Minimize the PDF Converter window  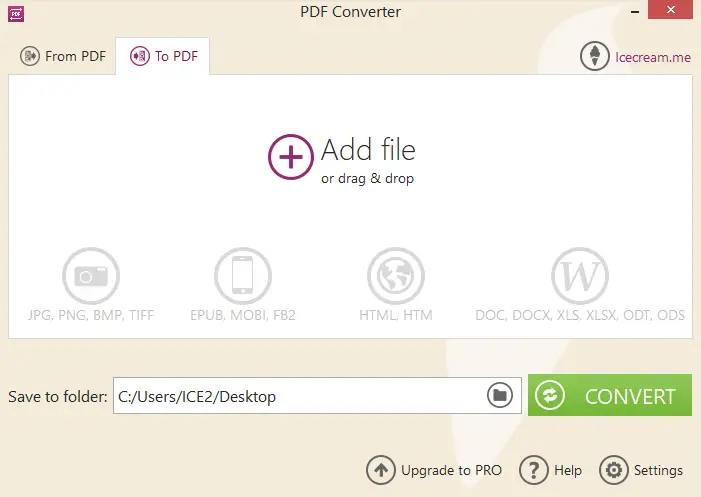click(x=635, y=12)
